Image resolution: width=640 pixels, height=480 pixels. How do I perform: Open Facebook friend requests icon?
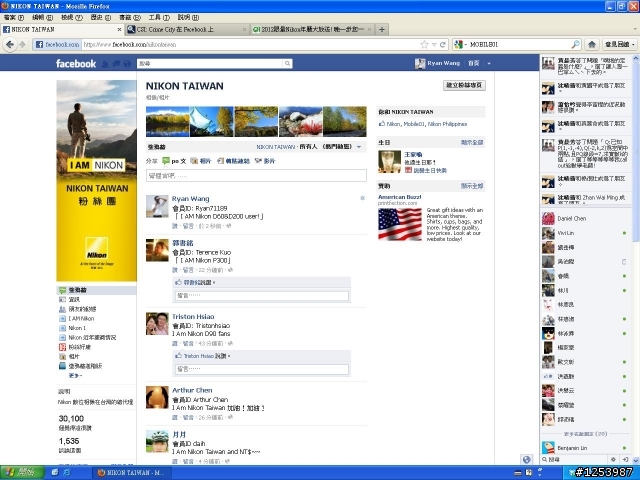click(x=105, y=64)
